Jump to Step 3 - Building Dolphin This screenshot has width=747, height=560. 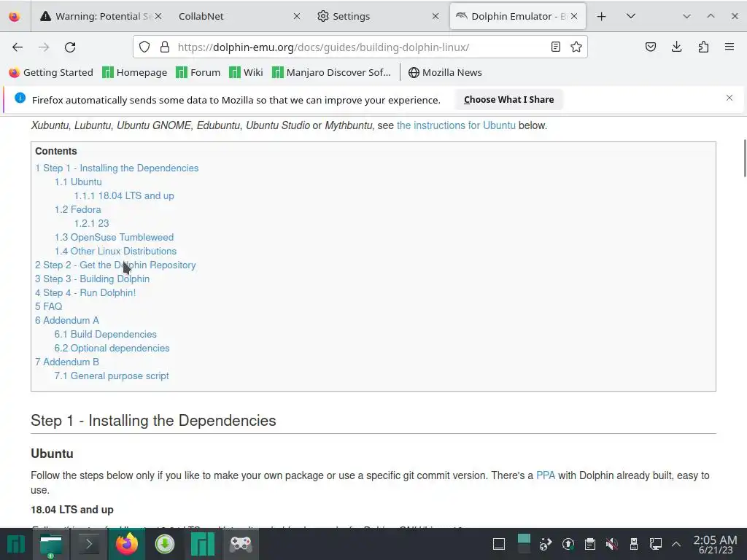[x=93, y=279]
